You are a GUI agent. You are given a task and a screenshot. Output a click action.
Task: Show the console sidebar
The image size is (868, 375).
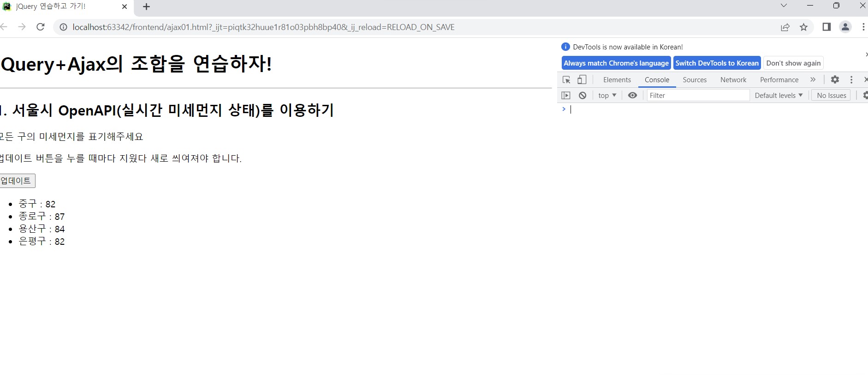click(566, 96)
